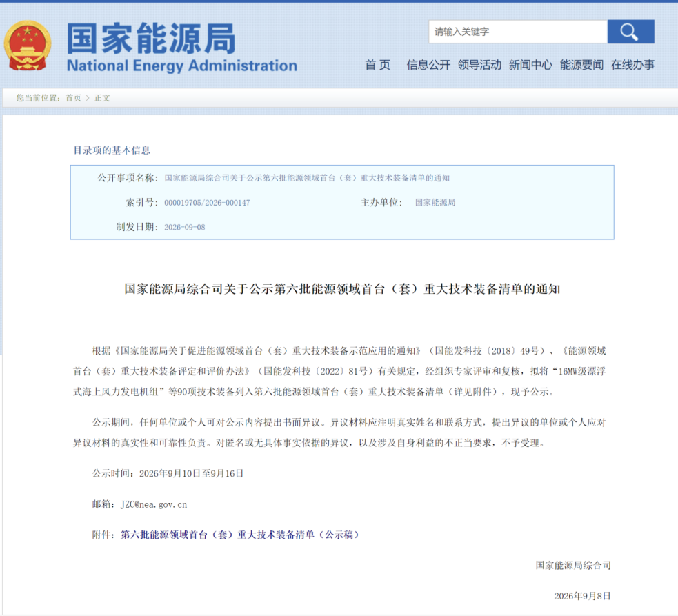Click the 主办单位 value 国家能源局
The image size is (678, 616).
435,202
